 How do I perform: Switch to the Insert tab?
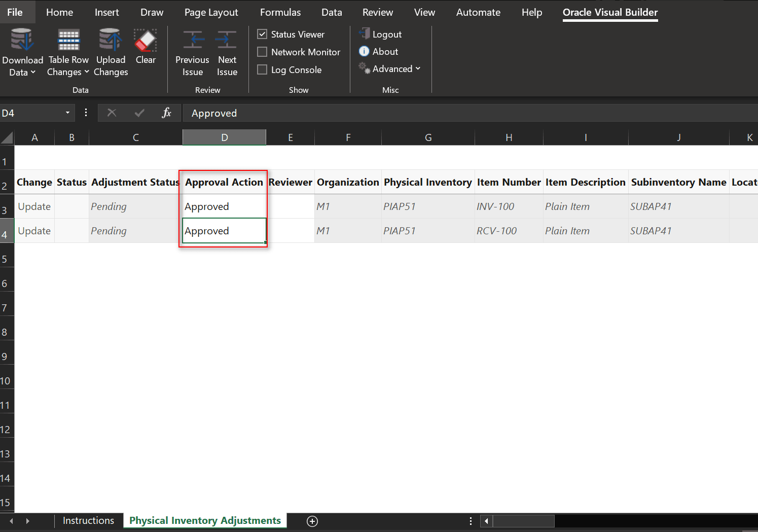click(x=107, y=12)
